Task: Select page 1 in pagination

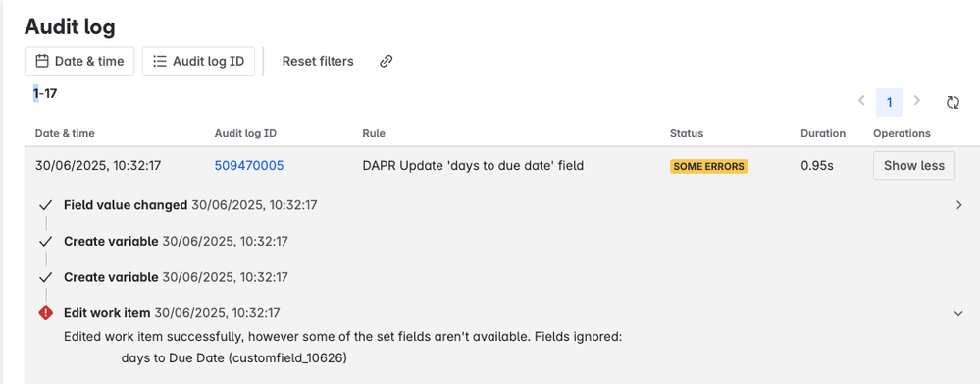Action: click(889, 102)
